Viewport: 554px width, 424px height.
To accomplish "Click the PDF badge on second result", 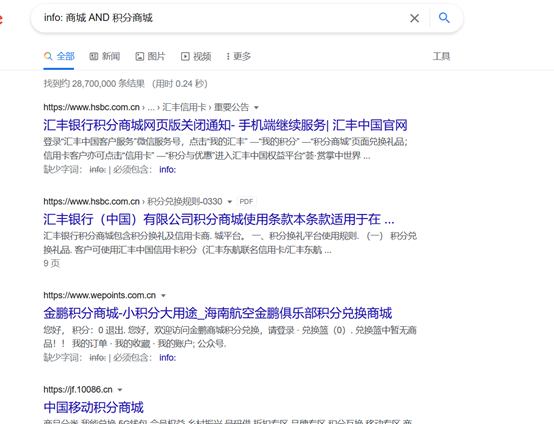I will click(x=246, y=201).
